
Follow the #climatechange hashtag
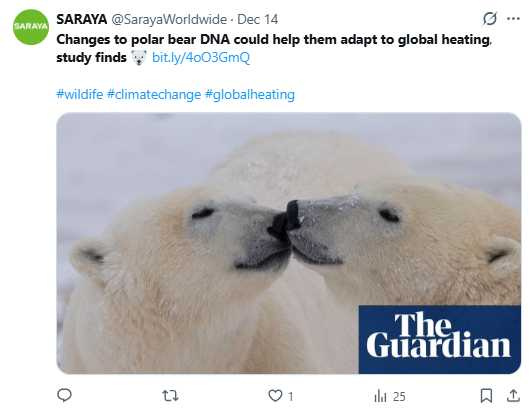(154, 94)
